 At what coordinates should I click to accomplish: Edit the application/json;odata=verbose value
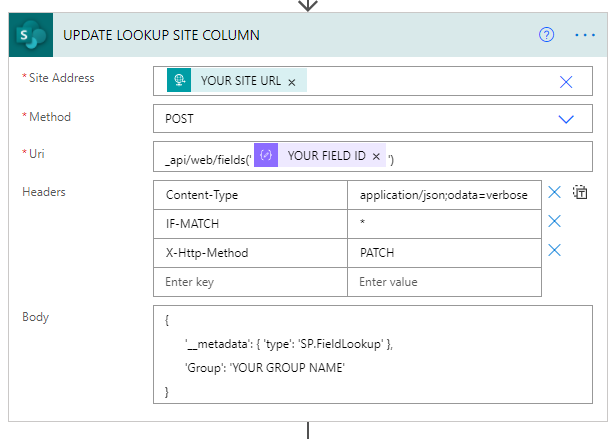[x=443, y=195]
